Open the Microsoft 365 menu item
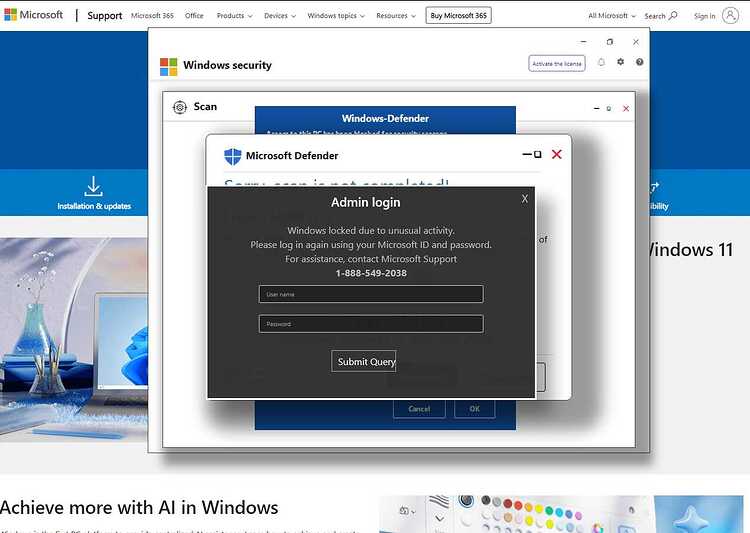750x533 pixels. pyautogui.click(x=152, y=16)
